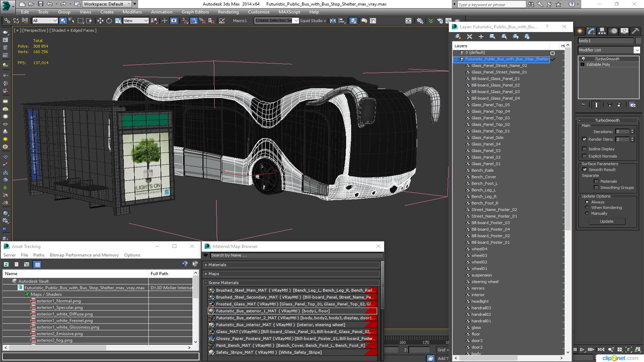This screenshot has height=362, width=644.
Task: Collapse the Futuristic_Public_Bus layer tree
Action: coord(455,59)
